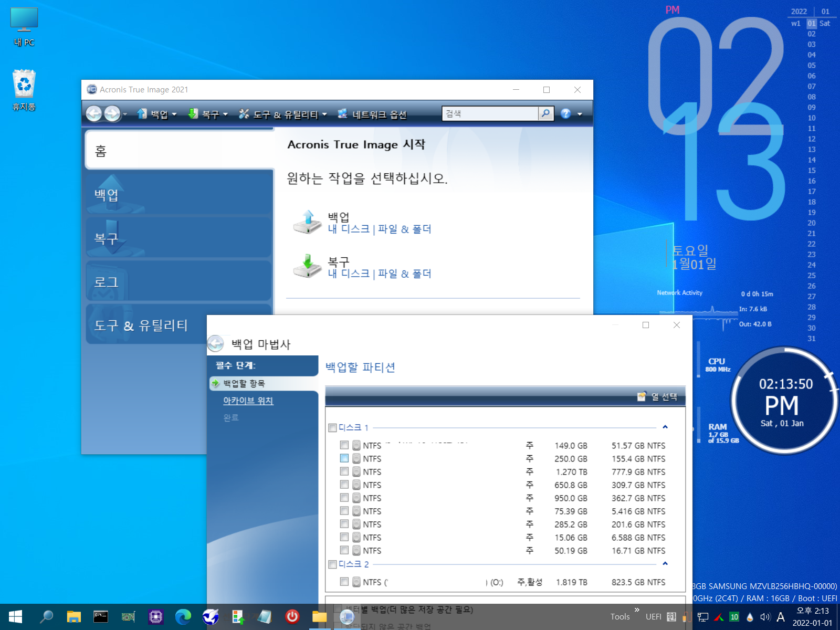Open 내 디스크 link under 백업

click(349, 229)
